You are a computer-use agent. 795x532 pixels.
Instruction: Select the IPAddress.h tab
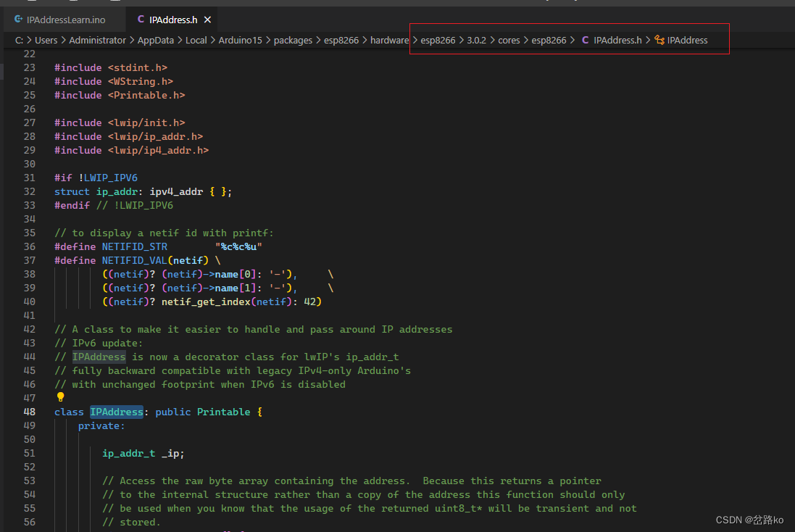[173, 20]
